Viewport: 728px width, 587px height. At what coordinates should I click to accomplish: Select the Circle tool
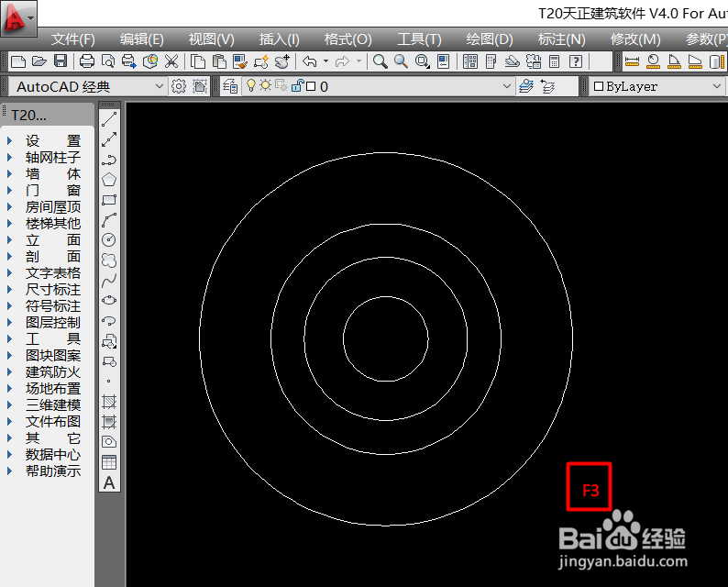pos(109,239)
